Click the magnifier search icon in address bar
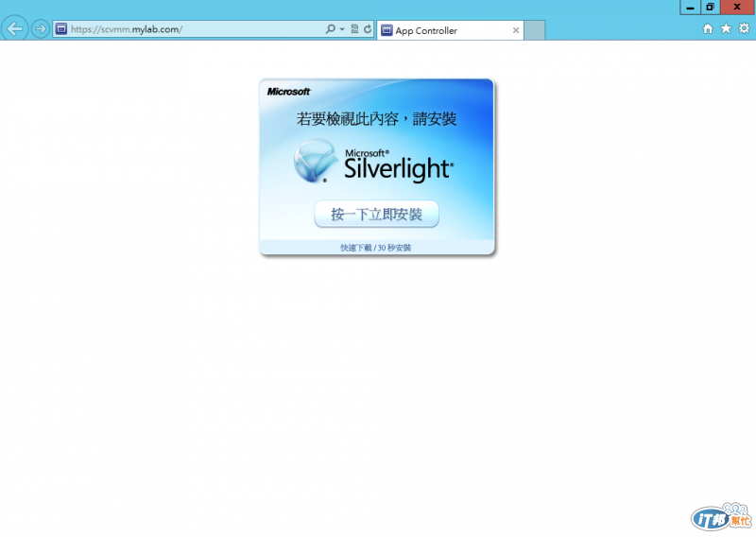 330,29
